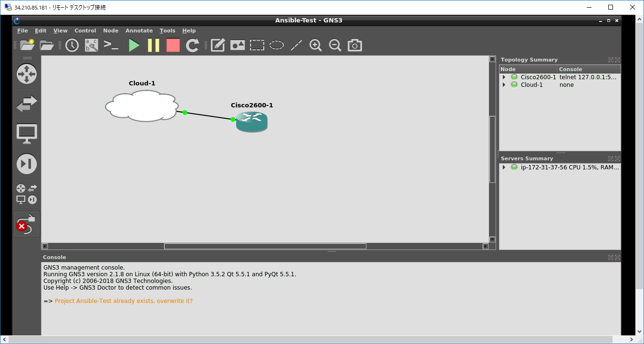Screen dimensions: 644x344
Task: Expand the Cisco2600-1 node in Topology Summary
Action: pyautogui.click(x=504, y=77)
